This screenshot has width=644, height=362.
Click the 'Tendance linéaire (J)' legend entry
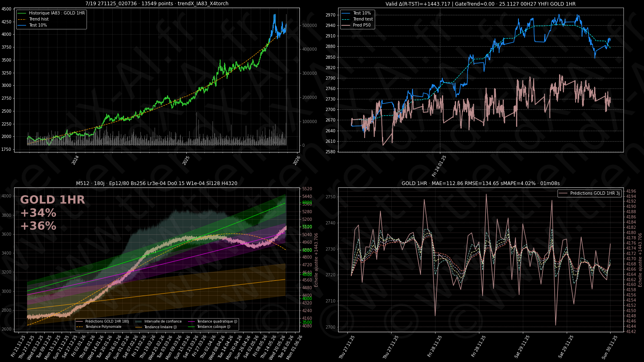click(160, 327)
